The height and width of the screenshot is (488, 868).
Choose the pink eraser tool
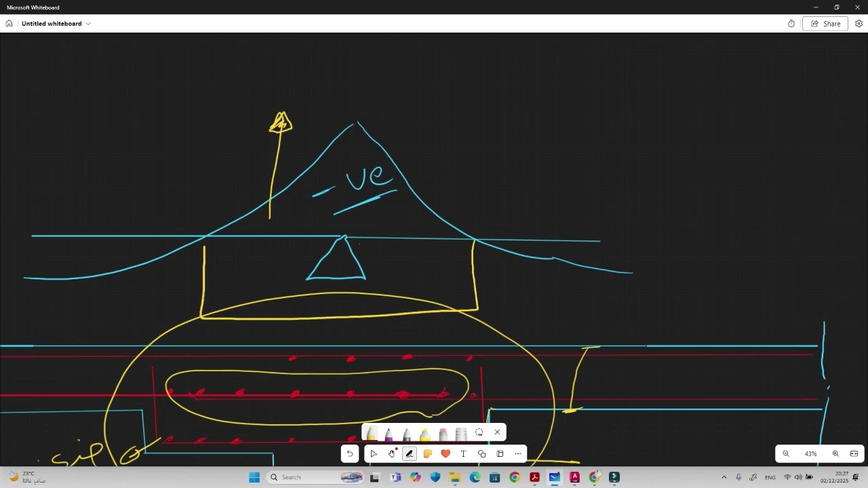coord(443,433)
